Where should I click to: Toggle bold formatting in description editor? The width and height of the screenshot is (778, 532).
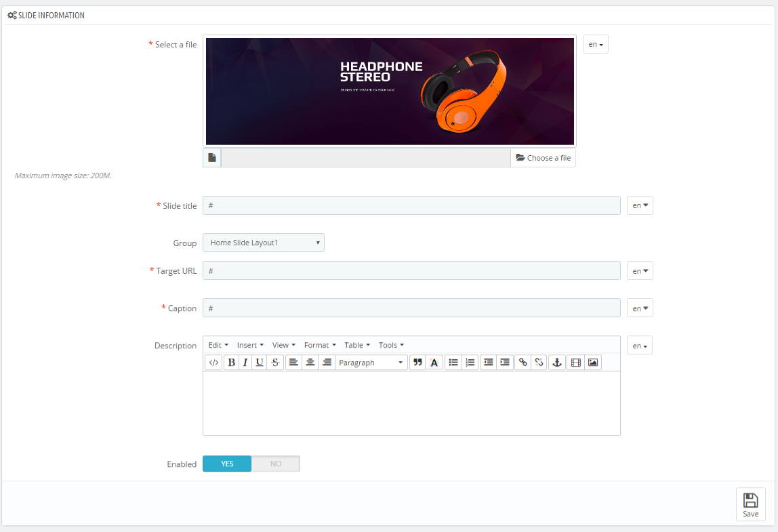click(x=231, y=363)
